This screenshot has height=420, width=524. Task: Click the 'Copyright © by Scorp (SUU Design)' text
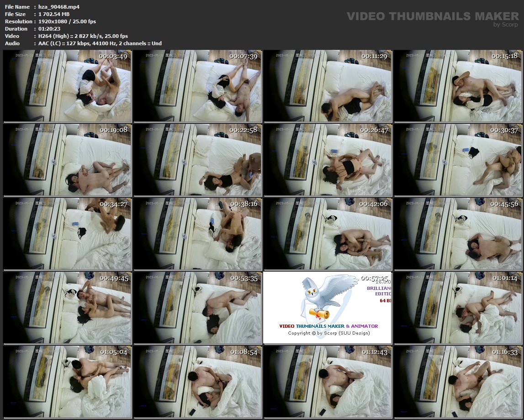(x=329, y=333)
